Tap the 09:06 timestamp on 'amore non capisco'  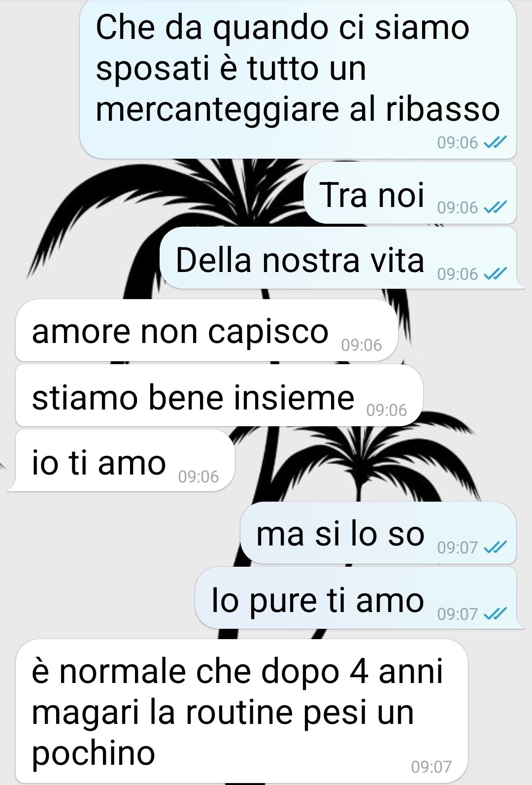362,345
